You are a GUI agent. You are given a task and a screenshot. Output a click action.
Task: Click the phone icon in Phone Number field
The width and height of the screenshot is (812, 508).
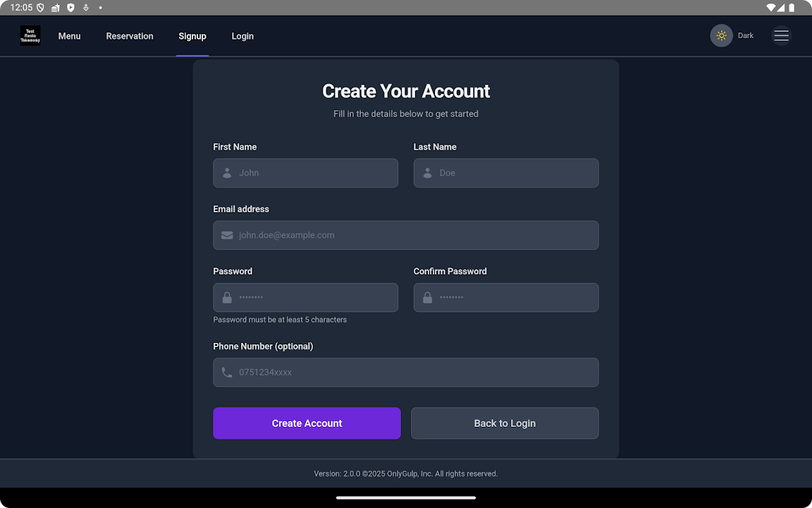pos(227,373)
